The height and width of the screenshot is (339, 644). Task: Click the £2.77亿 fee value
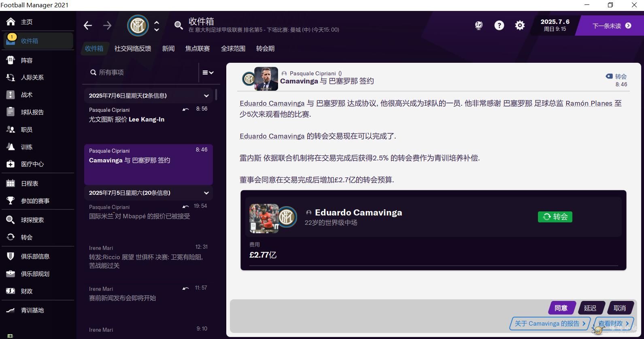click(x=263, y=255)
